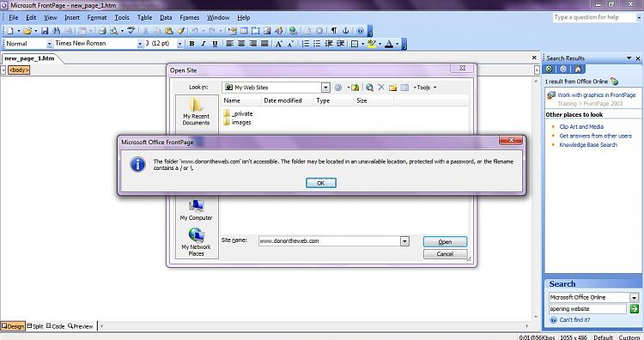The height and width of the screenshot is (340, 644).
Task: Click the Insert Picture From File icon
Action: pyautogui.click(x=267, y=31)
